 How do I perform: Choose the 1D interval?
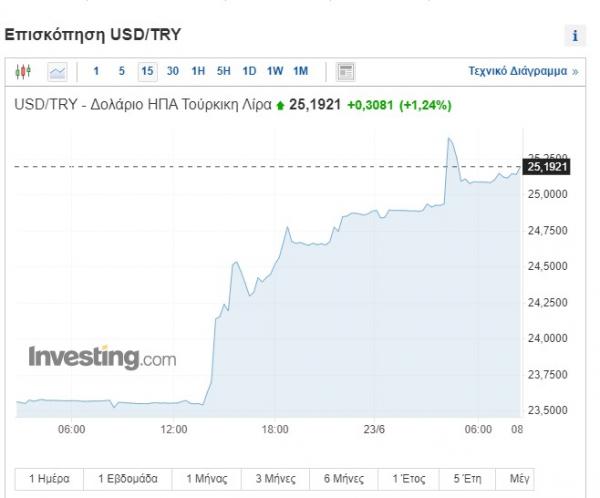point(249,71)
